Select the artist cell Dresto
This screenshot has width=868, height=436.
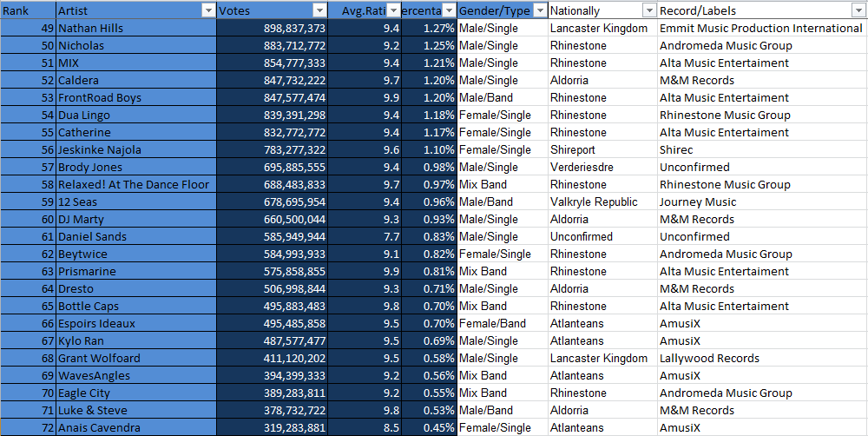[x=135, y=288]
